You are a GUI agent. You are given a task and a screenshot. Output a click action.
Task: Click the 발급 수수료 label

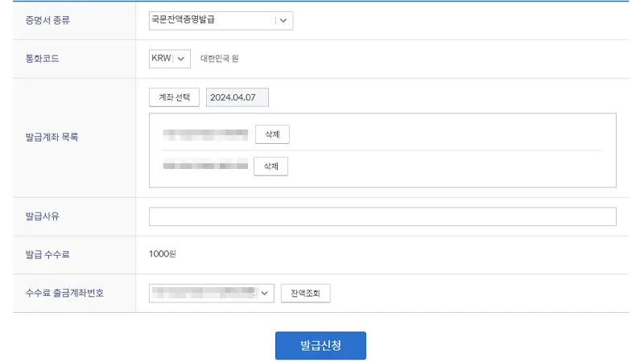pos(47,254)
